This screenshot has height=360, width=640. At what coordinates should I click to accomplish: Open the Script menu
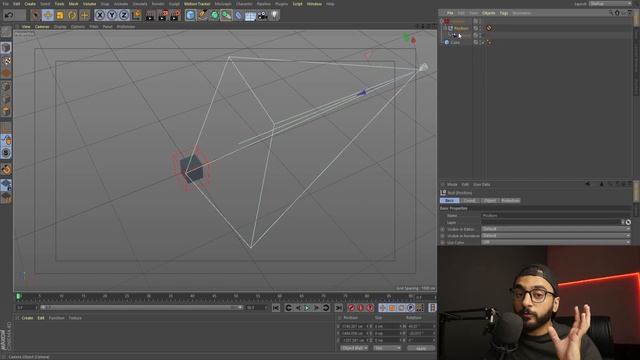click(x=298, y=4)
